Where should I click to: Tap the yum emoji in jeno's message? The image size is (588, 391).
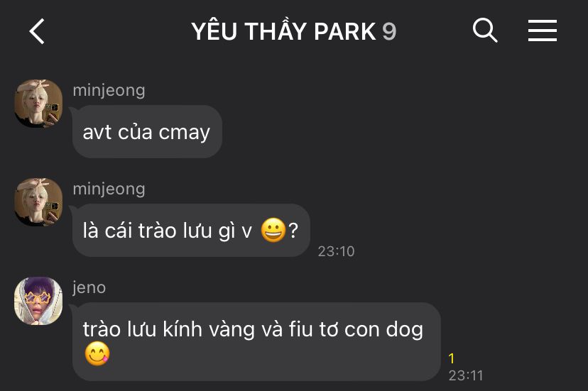coord(97,353)
